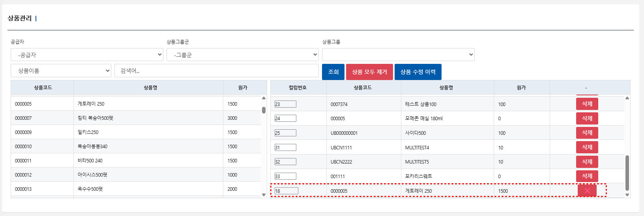Image resolution: width=644 pixels, height=216 pixels.
Task: Click right table 원가 column header
Action: [x=521, y=88]
